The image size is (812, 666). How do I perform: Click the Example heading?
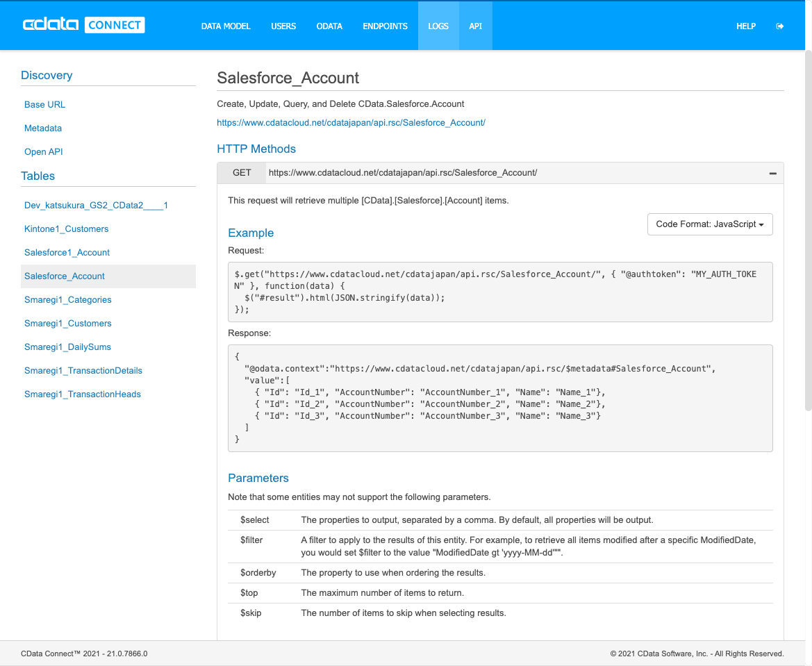pyautogui.click(x=251, y=233)
